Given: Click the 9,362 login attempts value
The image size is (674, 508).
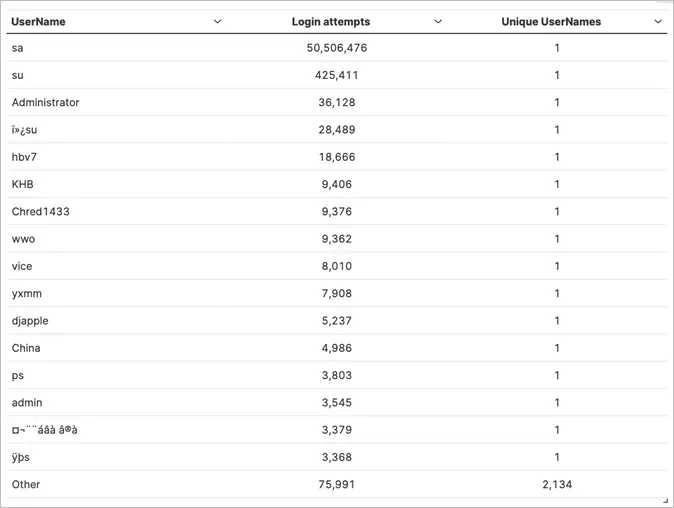Looking at the screenshot, I should point(337,239).
